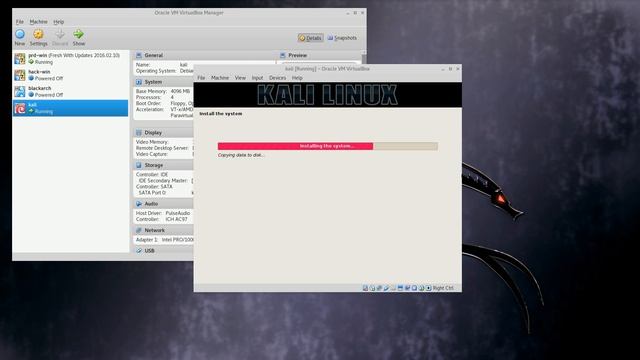Click the 'Adapter 1:' network text
The height and width of the screenshot is (360, 640).
[147, 240]
